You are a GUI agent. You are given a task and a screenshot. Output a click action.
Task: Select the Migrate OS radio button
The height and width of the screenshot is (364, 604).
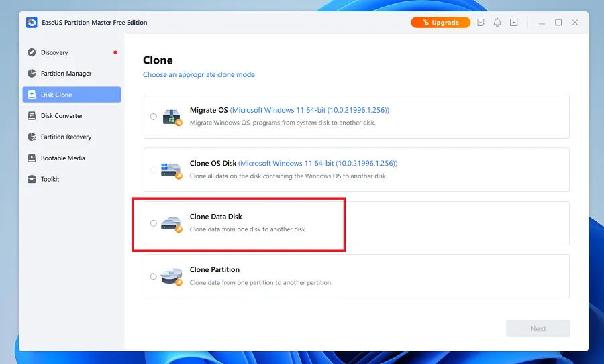pyautogui.click(x=154, y=117)
